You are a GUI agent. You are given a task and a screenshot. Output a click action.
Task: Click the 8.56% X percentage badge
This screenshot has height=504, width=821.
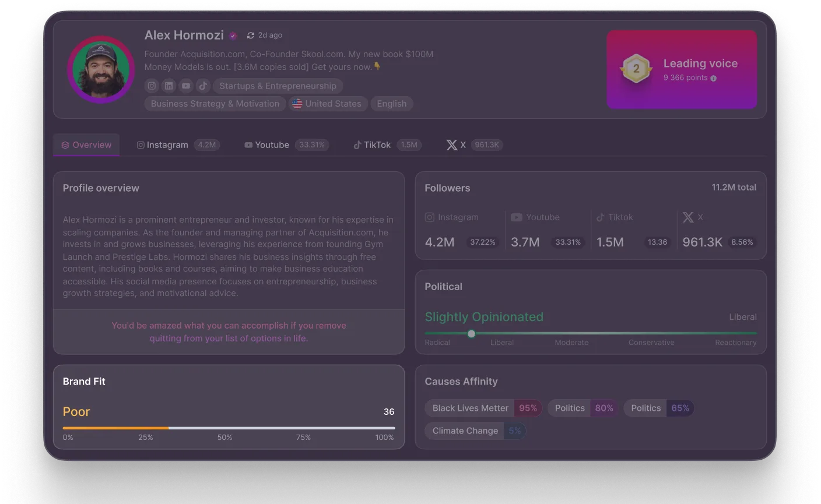click(742, 242)
